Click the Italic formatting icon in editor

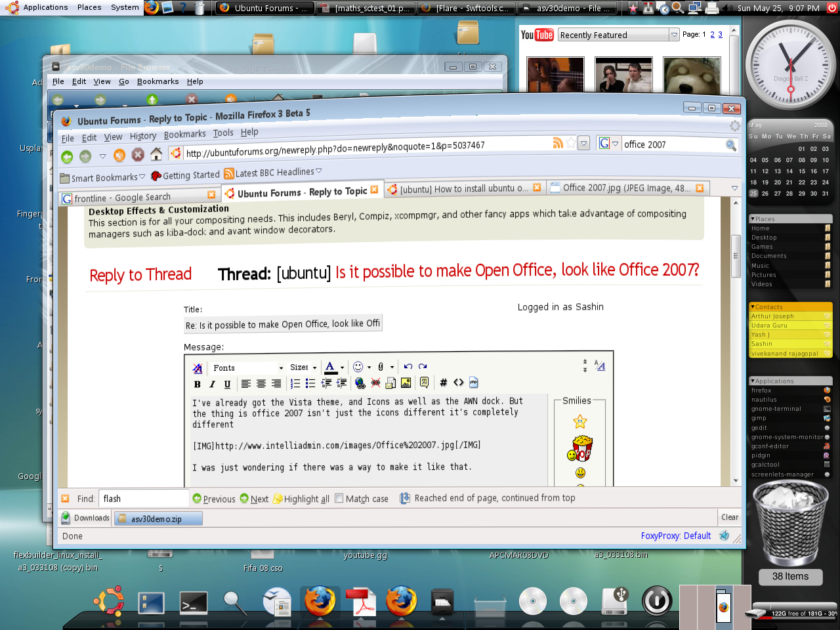click(212, 385)
